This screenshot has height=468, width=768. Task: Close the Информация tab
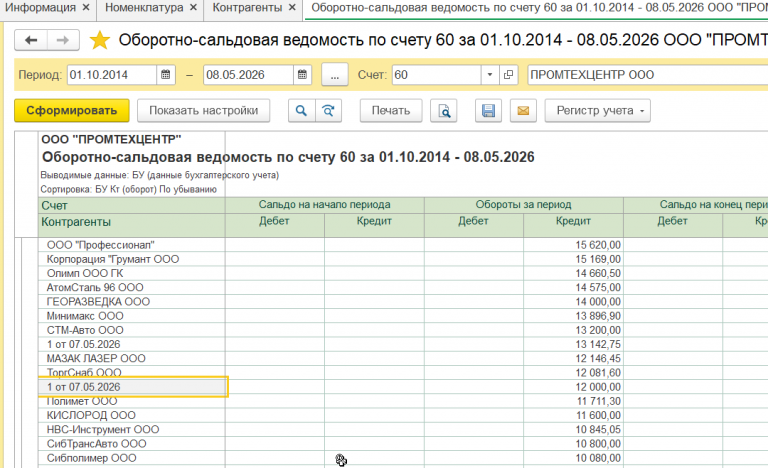86,8
